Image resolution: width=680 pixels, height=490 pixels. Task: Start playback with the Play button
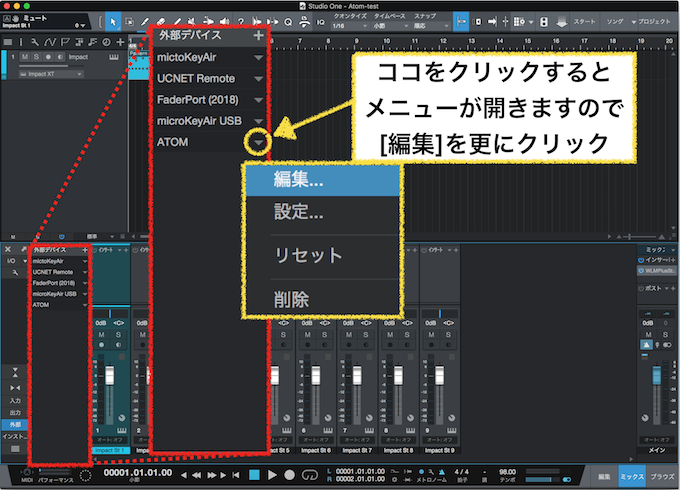pyautogui.click(x=272, y=475)
